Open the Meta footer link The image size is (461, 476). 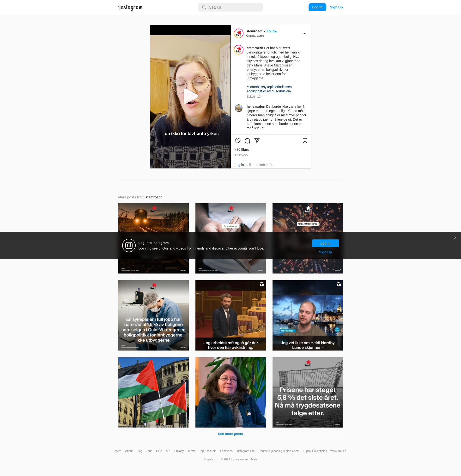(118, 451)
